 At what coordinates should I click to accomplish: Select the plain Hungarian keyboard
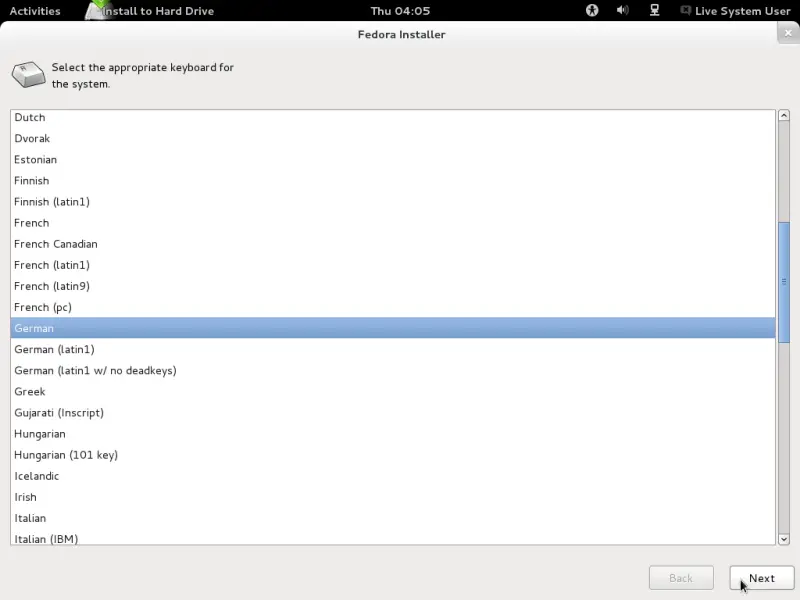393,434
